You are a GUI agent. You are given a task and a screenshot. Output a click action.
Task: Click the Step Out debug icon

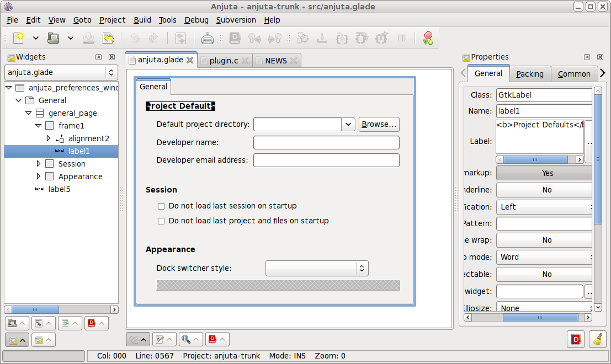381,38
